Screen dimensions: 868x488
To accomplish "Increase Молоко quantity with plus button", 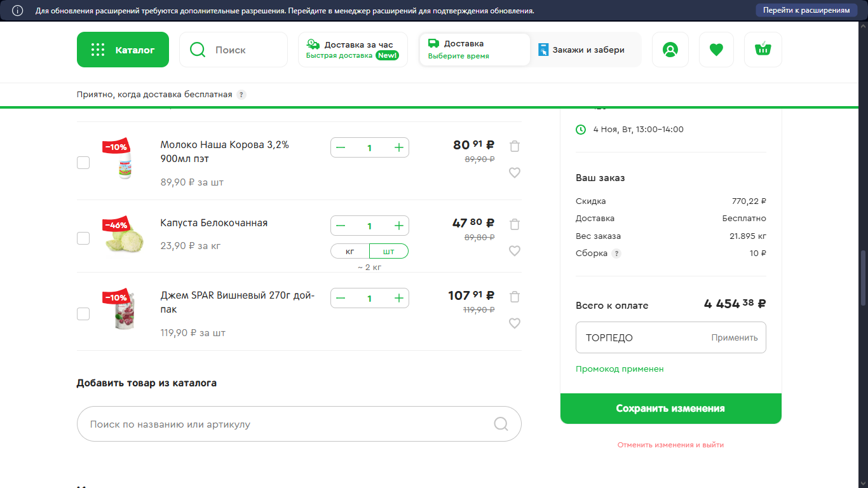I will pyautogui.click(x=398, y=147).
